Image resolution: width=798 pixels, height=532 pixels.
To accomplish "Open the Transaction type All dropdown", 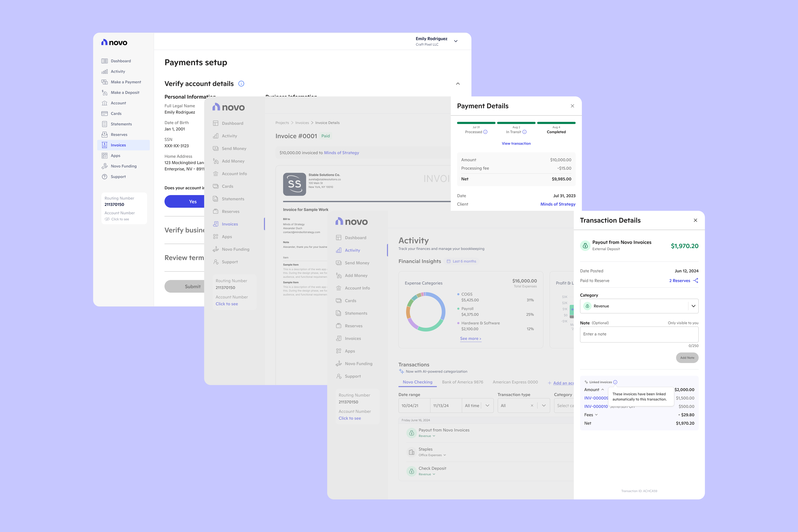I will 544,406.
